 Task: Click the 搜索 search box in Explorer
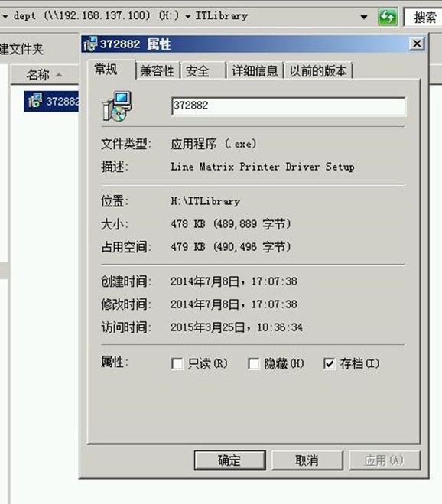click(423, 18)
